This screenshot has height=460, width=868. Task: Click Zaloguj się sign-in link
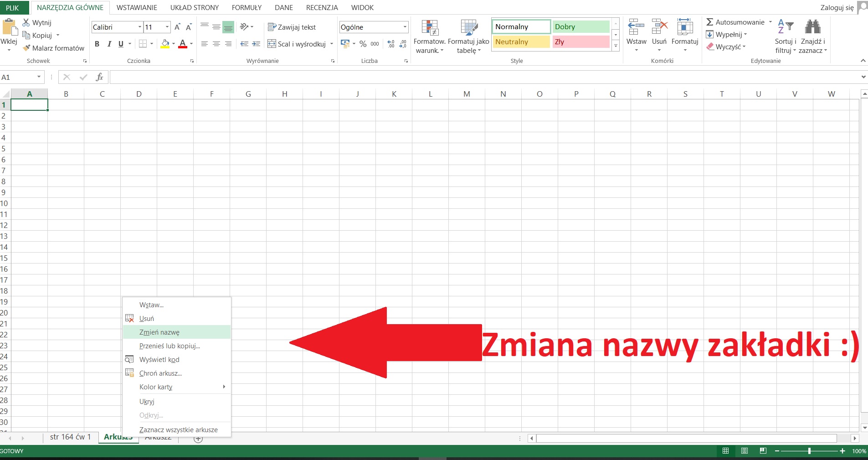[x=837, y=7]
